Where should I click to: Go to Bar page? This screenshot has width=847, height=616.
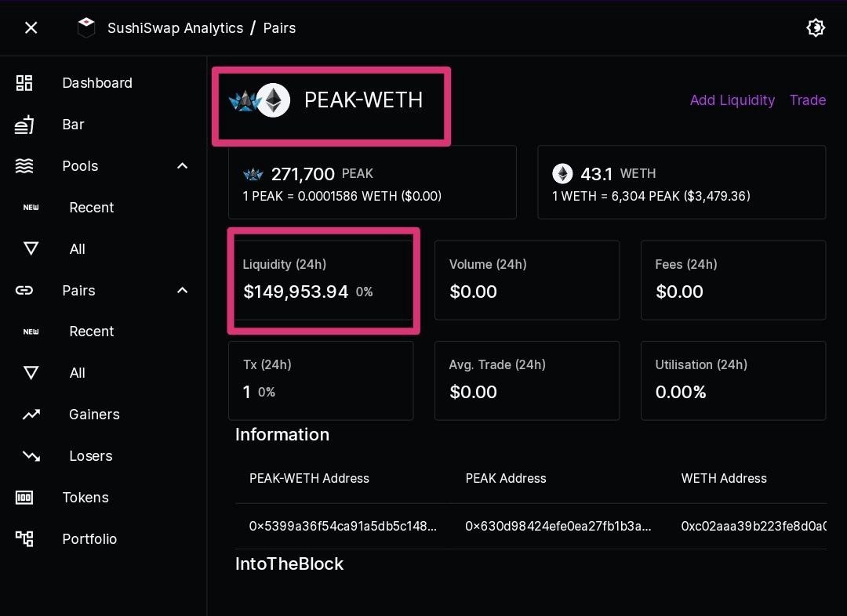tap(74, 124)
